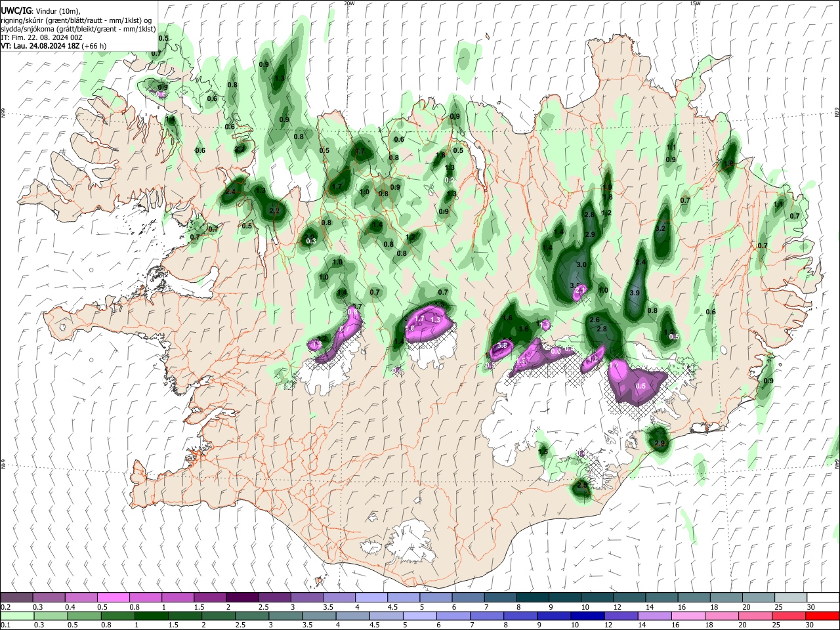Click snow scale swatch between 0.2 and 0.3
The image size is (840, 630).
point(17,597)
